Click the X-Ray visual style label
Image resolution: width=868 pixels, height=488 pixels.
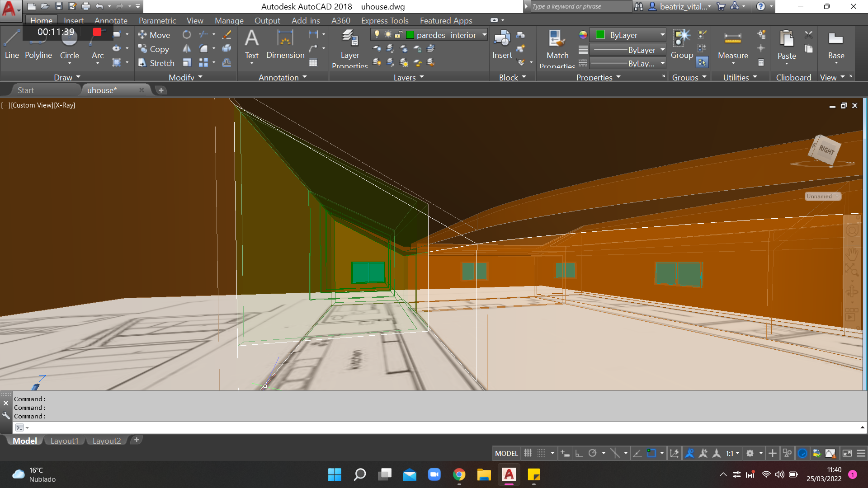coord(65,105)
